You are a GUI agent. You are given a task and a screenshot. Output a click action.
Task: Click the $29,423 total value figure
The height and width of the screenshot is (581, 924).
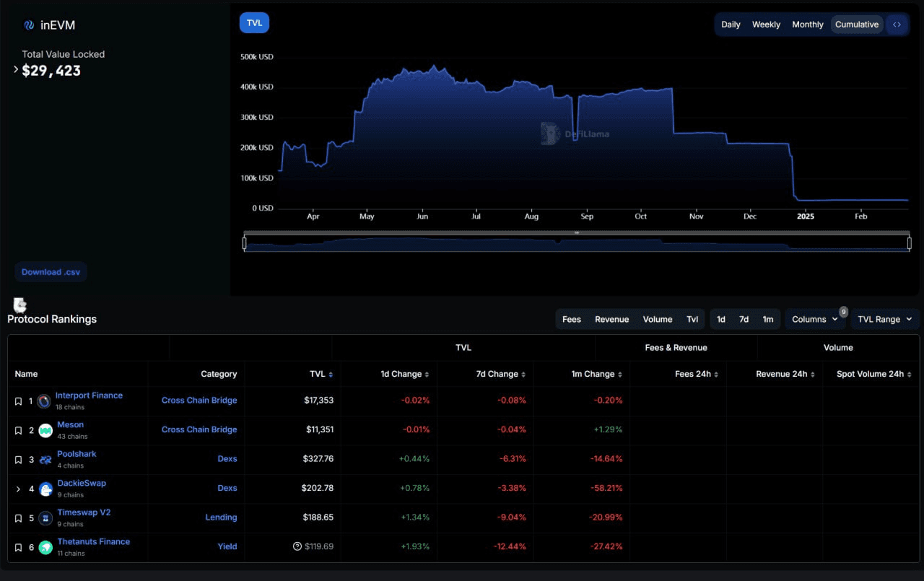[x=51, y=71]
